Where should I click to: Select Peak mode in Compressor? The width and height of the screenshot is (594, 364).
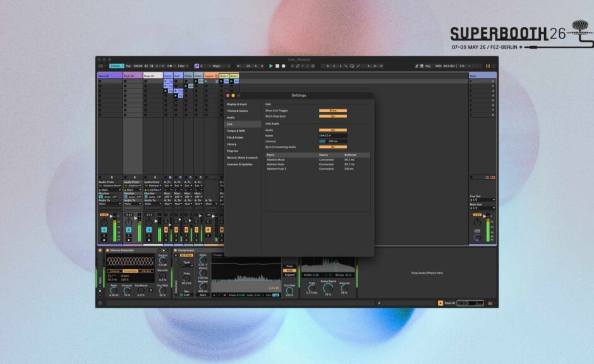(x=290, y=266)
